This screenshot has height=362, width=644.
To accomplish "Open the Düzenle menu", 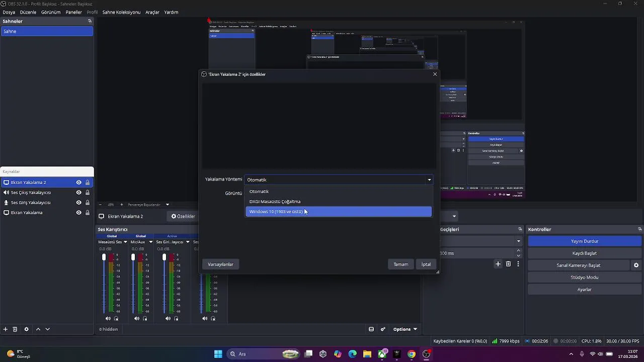I will [x=28, y=12].
